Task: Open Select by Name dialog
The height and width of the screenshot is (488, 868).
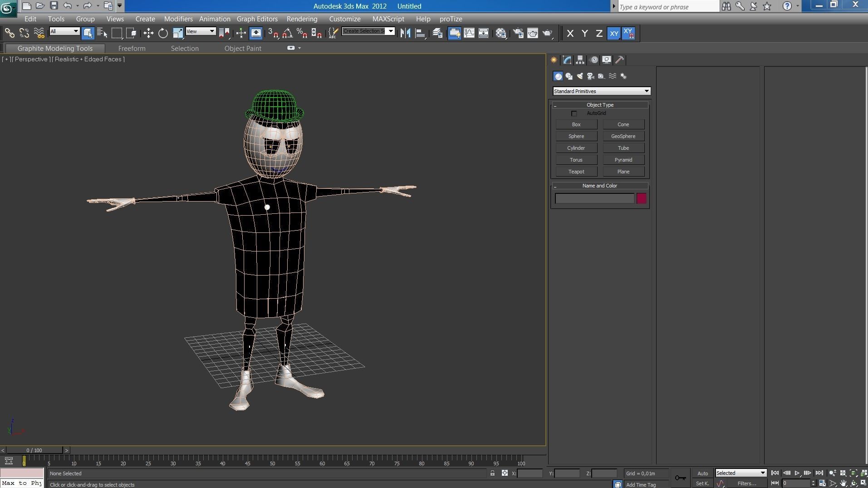Action: tap(102, 33)
